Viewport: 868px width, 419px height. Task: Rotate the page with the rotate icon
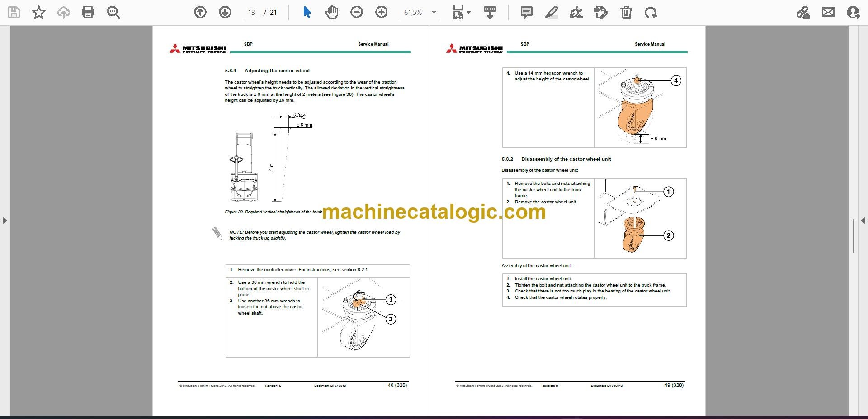coord(651,12)
